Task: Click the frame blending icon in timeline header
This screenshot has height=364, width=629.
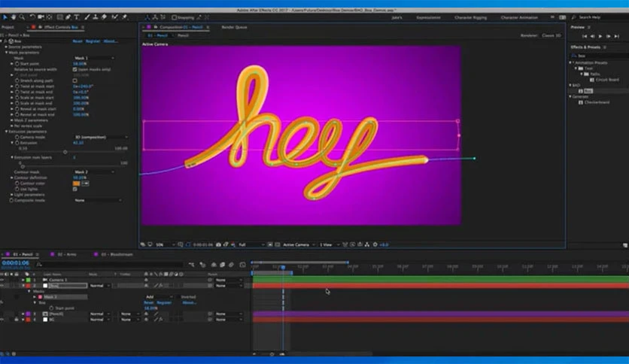Action: tap(222, 265)
